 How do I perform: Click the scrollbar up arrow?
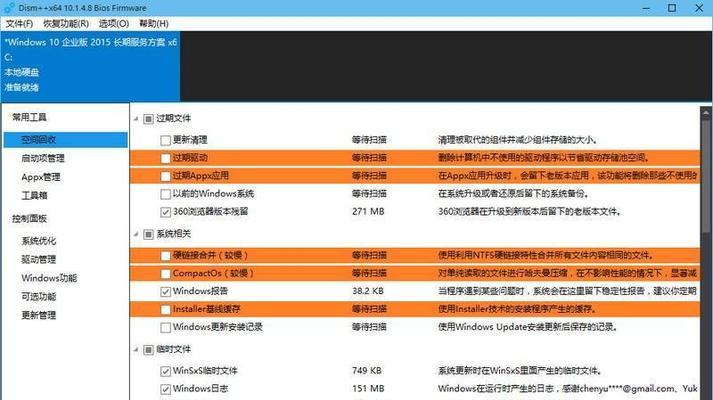[x=706, y=111]
